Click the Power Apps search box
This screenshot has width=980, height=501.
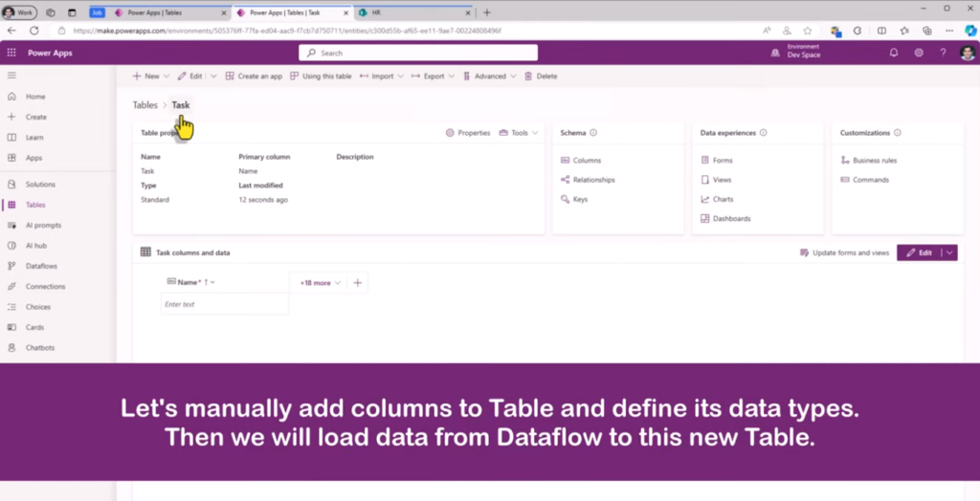(418, 54)
